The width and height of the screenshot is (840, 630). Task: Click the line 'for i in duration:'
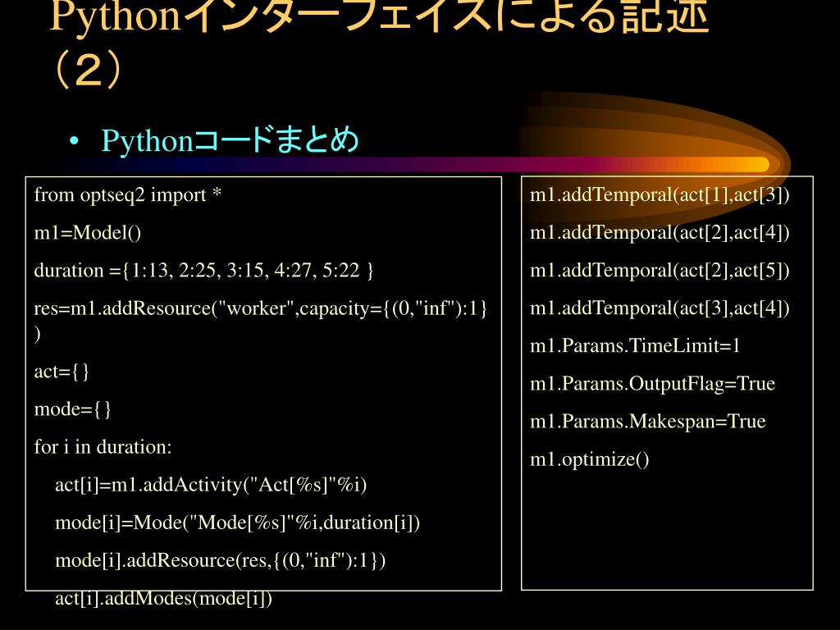(103, 447)
